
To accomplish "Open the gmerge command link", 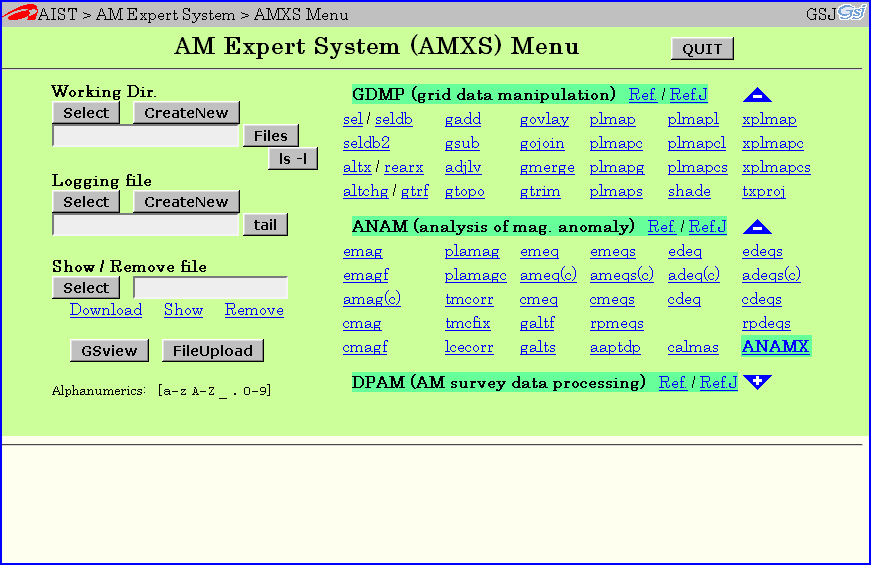I will click(547, 167).
